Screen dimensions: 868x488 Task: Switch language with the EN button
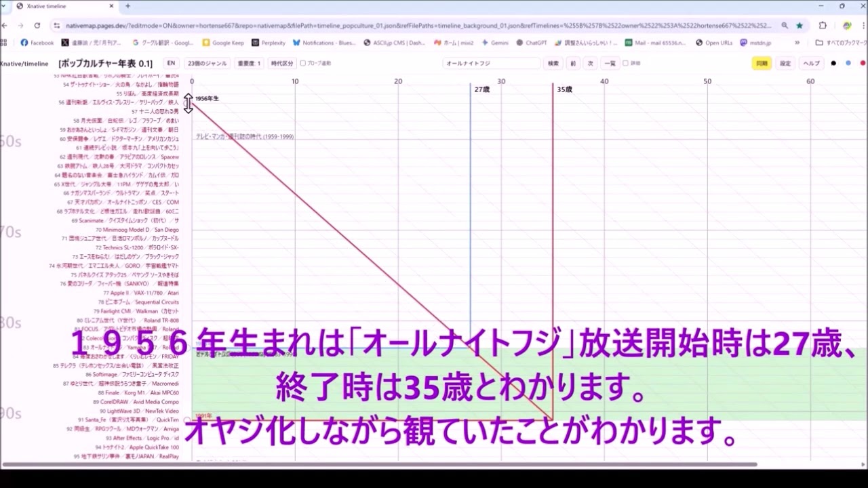[171, 63]
